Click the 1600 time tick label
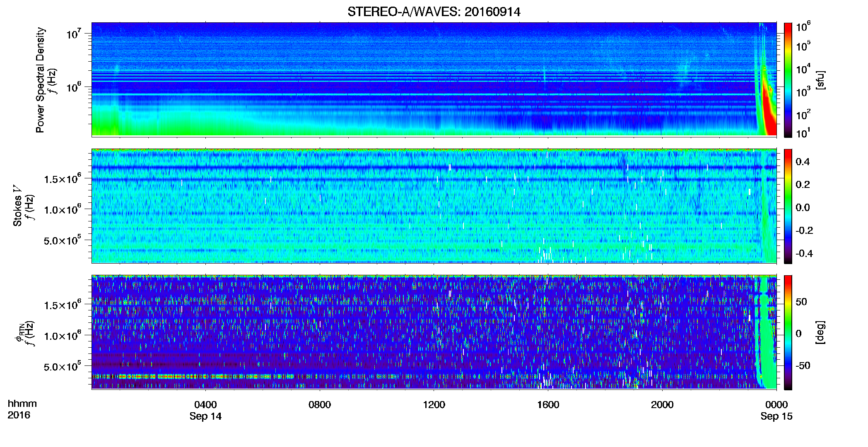This screenshot has width=868, height=447. click(548, 404)
